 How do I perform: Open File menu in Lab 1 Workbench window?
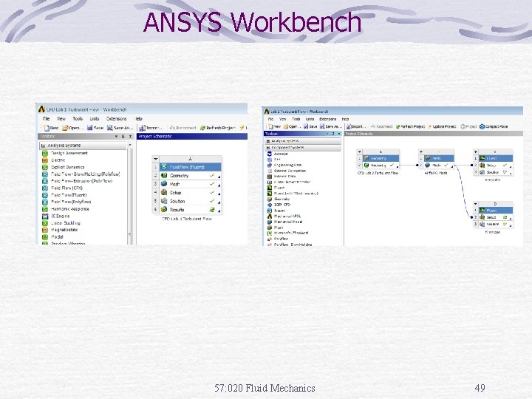point(46,118)
